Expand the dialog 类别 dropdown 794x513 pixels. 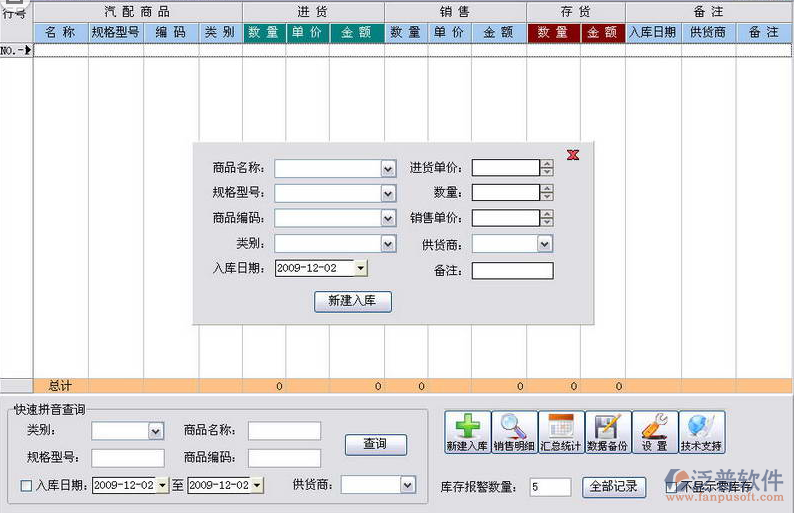(x=388, y=244)
